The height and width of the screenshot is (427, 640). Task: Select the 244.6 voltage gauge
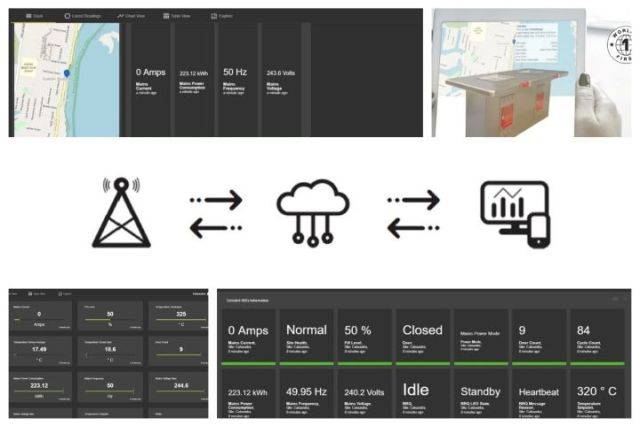click(179, 387)
